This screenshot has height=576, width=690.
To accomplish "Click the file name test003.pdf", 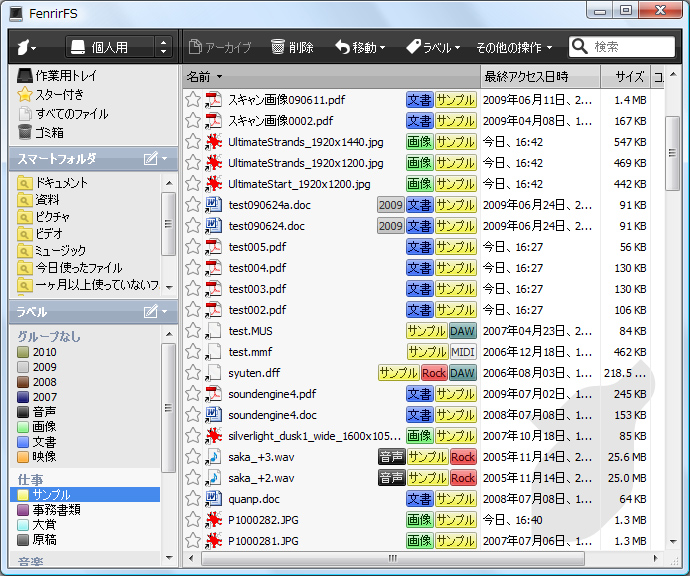I will click(x=257, y=289).
